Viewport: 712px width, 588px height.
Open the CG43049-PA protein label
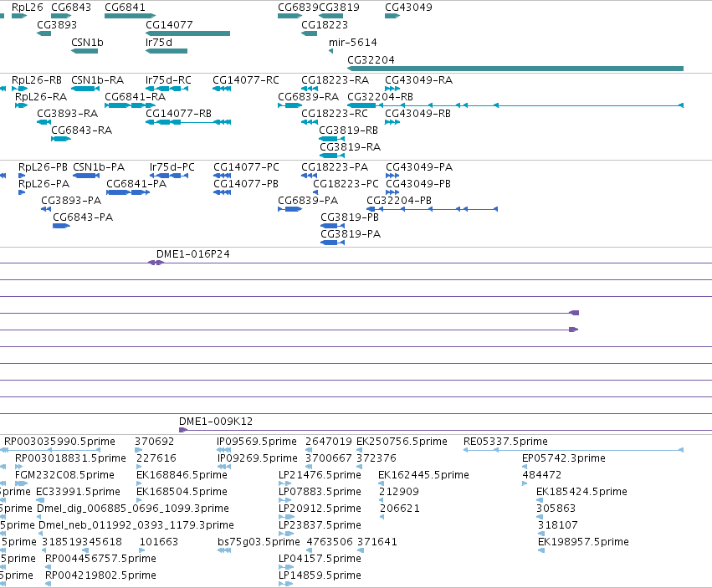(x=419, y=167)
